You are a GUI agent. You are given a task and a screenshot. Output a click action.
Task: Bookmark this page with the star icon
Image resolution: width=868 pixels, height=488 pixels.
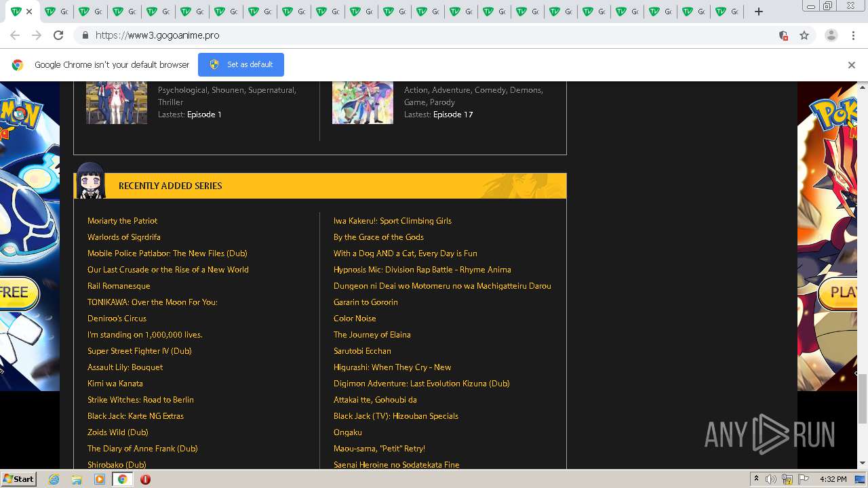click(804, 35)
